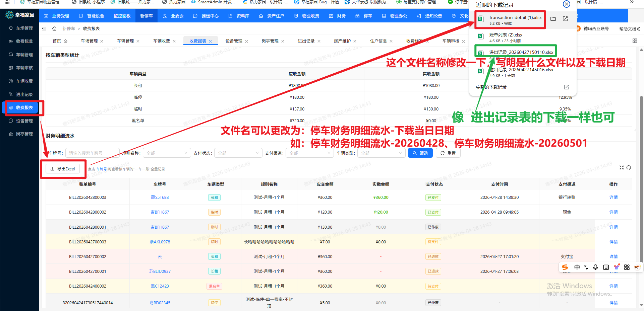Open 车场管理 in sidebar
The width and height of the screenshot is (644, 311).
pos(21,28)
